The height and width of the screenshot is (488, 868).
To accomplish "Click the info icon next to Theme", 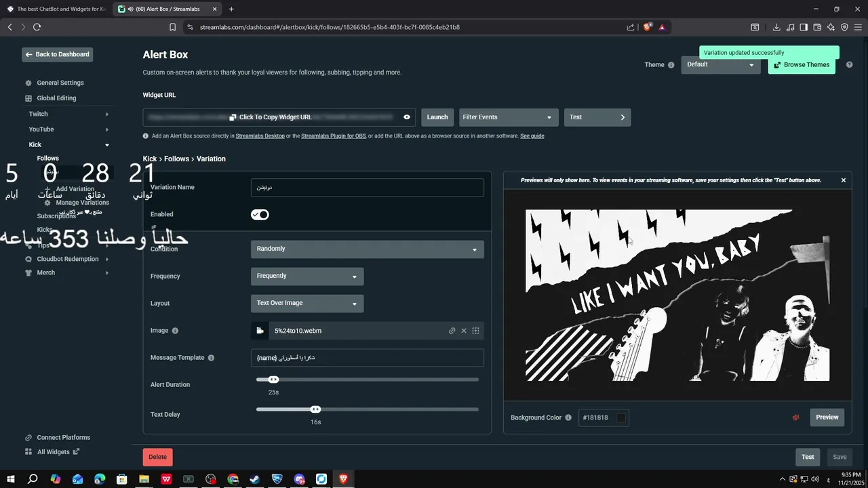I will click(x=671, y=65).
